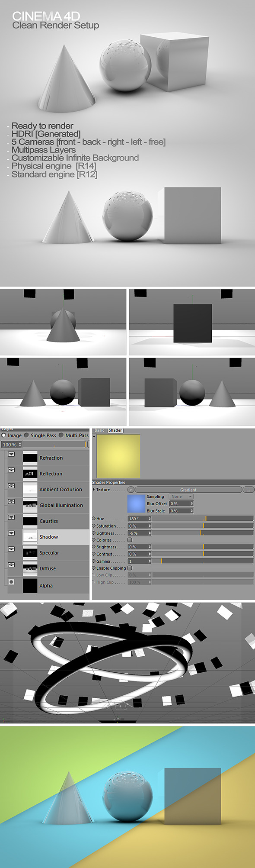The width and height of the screenshot is (255, 868).
Task: Select the Refraction layer thumbnail
Action: pos(30,458)
